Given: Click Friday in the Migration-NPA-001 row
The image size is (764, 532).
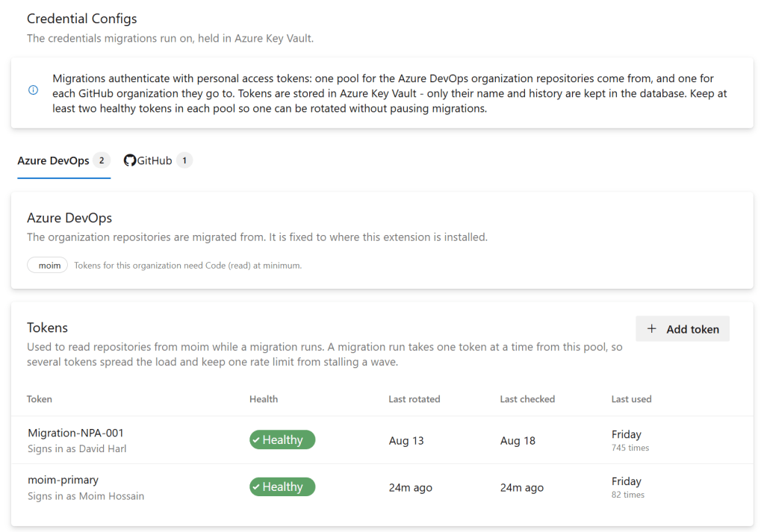Looking at the screenshot, I should pos(626,434).
